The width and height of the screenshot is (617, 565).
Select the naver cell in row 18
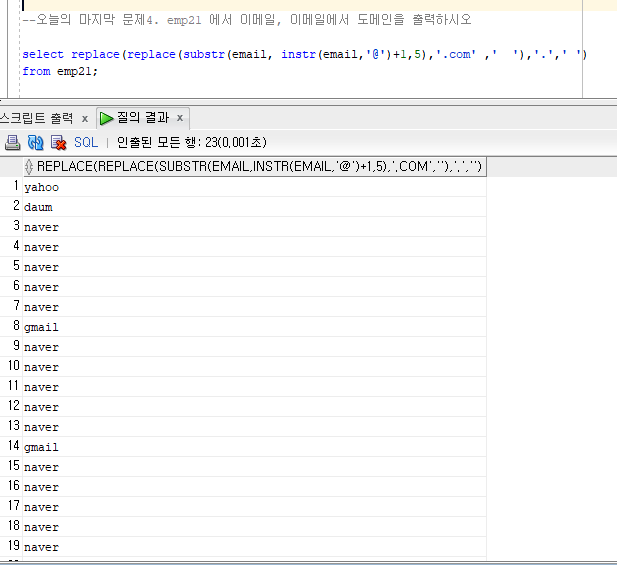(255, 527)
